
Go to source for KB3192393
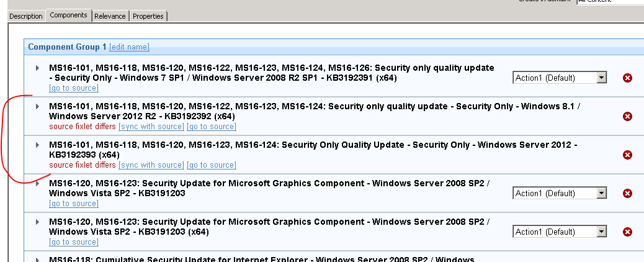pyautogui.click(x=212, y=165)
